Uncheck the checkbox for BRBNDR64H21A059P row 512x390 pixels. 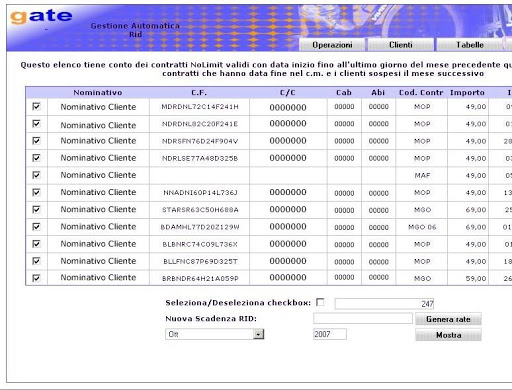pyautogui.click(x=36, y=278)
